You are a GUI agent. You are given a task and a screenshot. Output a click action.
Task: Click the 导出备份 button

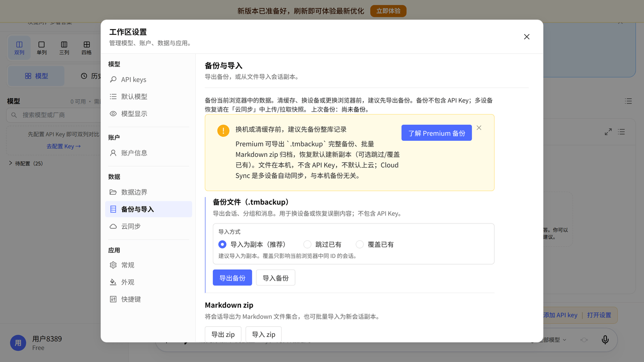(x=232, y=278)
